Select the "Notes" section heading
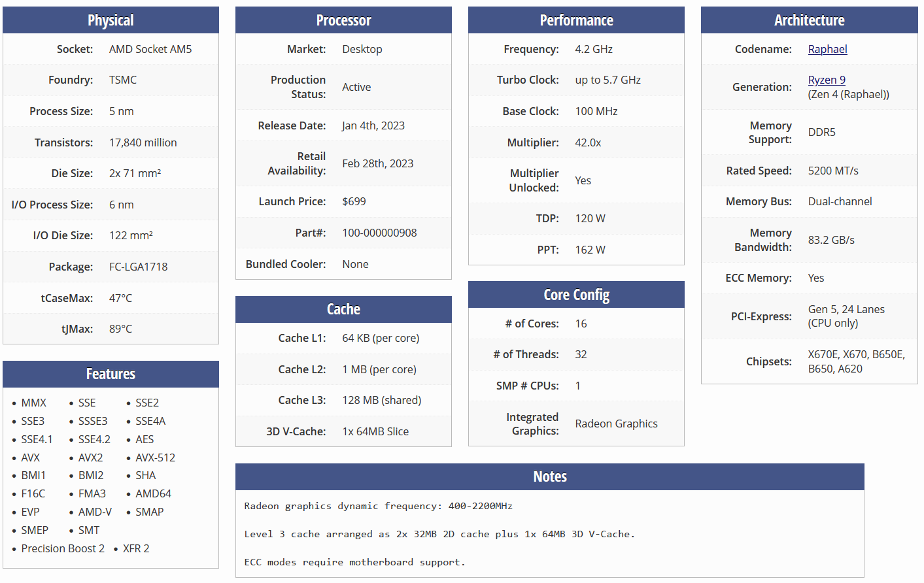The height and width of the screenshot is (583, 924). [550, 476]
